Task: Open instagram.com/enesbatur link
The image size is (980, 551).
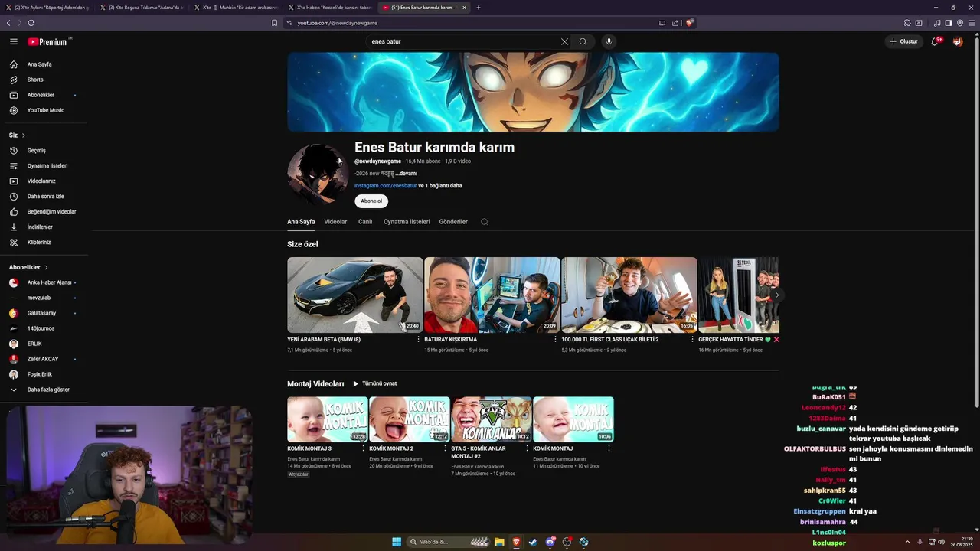Action: click(x=385, y=185)
